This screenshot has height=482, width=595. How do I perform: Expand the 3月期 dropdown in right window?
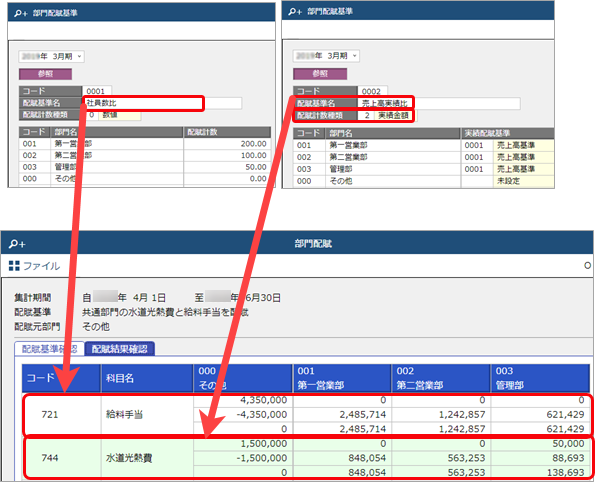click(326, 56)
